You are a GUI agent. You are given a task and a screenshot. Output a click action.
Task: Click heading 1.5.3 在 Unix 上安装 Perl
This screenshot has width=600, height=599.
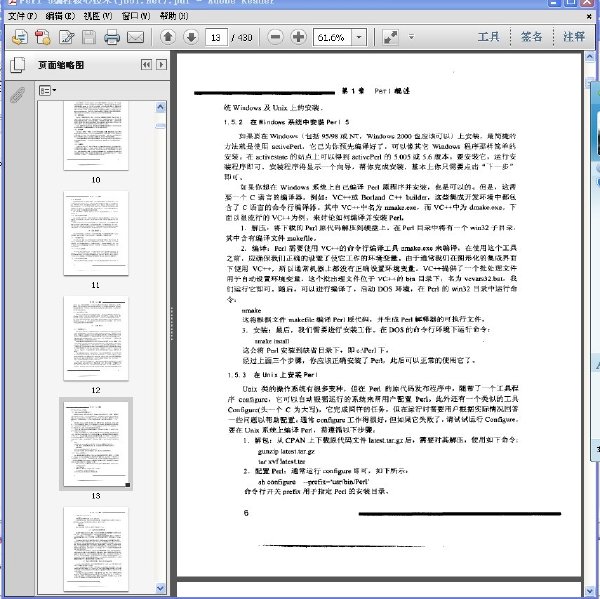(272, 375)
